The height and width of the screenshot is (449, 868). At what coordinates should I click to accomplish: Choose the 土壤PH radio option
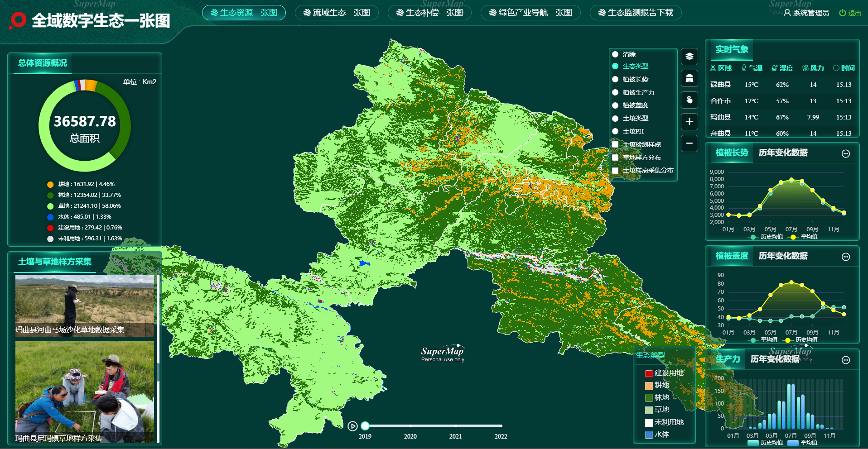coord(615,131)
